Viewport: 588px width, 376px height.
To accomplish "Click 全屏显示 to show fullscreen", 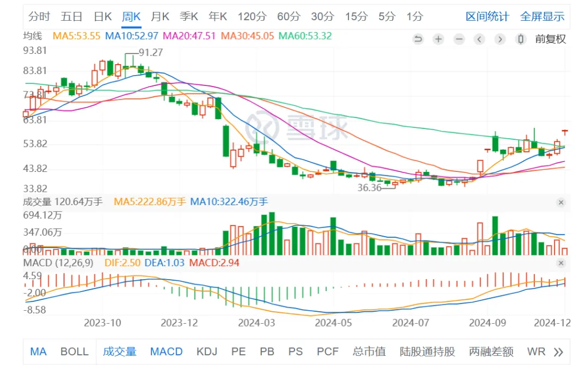I will point(542,17).
